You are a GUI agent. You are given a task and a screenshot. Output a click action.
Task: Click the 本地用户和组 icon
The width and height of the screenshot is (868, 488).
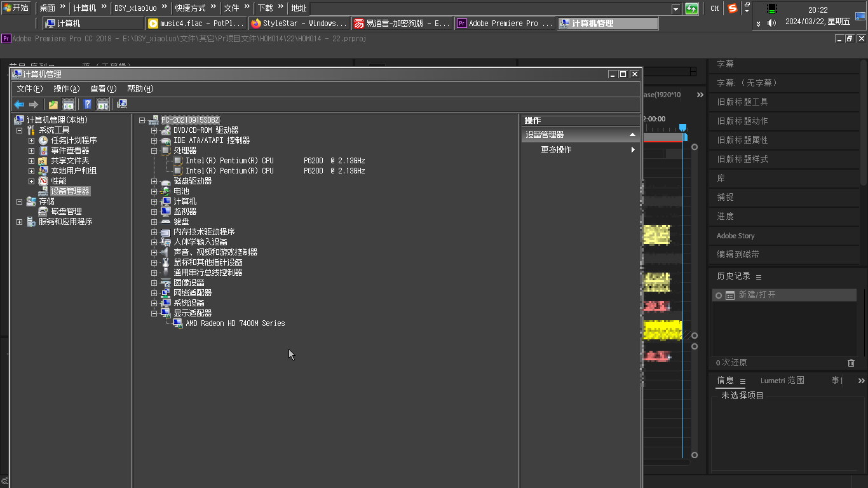(43, 171)
